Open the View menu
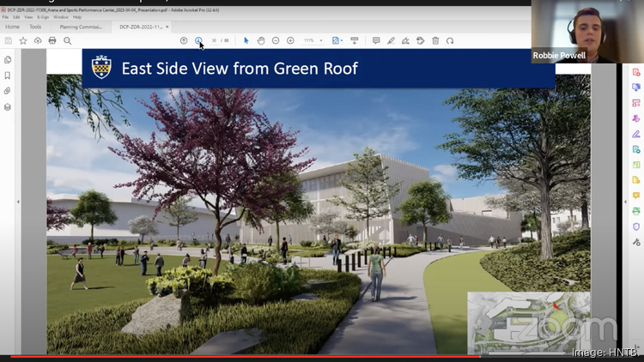 coord(27,16)
